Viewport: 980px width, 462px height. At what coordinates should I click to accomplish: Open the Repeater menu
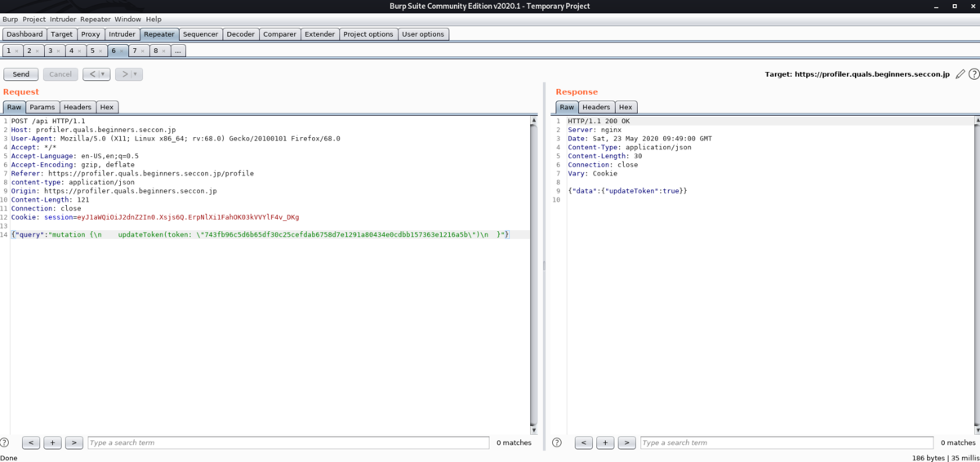click(95, 19)
